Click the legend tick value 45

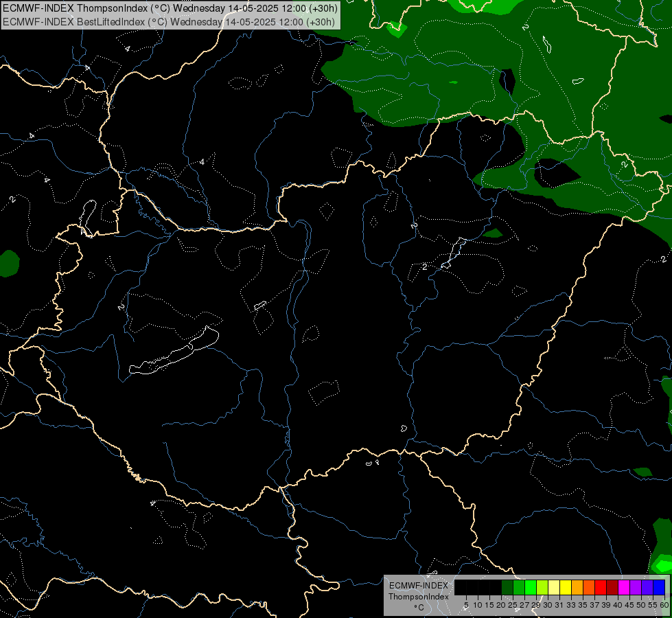tap(629, 605)
